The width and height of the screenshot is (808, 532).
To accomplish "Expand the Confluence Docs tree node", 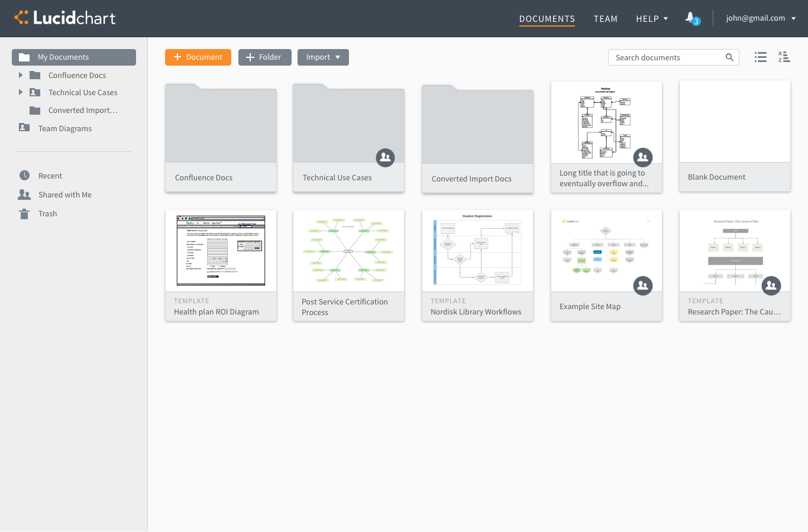I will coord(21,75).
